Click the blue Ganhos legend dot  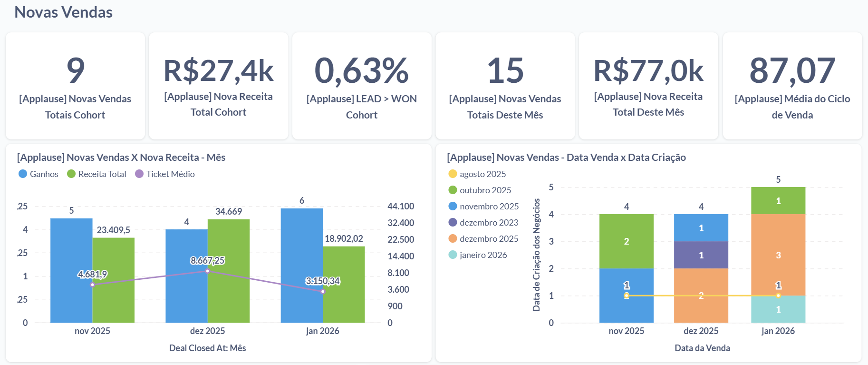[23, 174]
